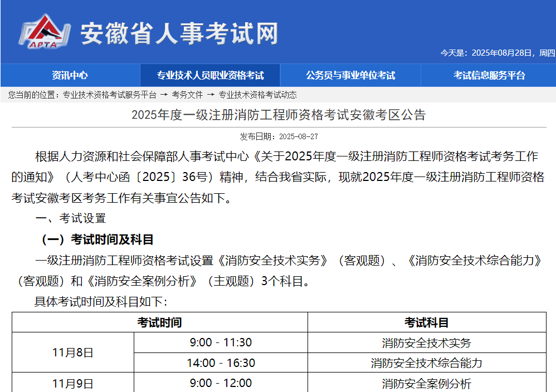
Task: Click the 安徽省人事考试网 site title
Action: click(x=179, y=33)
